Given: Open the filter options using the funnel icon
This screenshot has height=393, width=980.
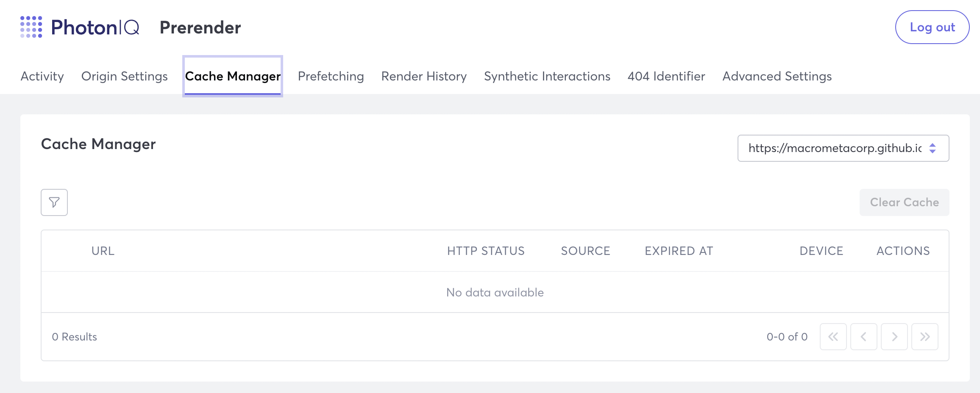Looking at the screenshot, I should pyautogui.click(x=54, y=202).
